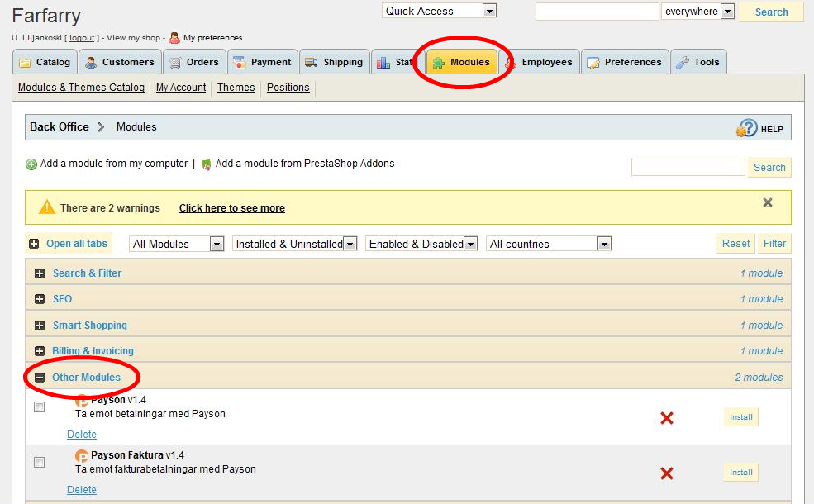Screen dimensions: 814x504
Task: Focus the module search input field
Action: (688, 167)
